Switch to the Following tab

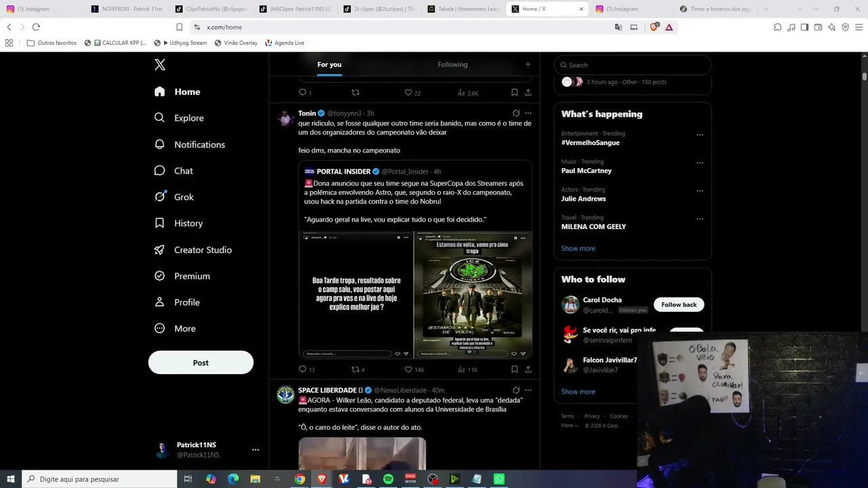pos(452,64)
